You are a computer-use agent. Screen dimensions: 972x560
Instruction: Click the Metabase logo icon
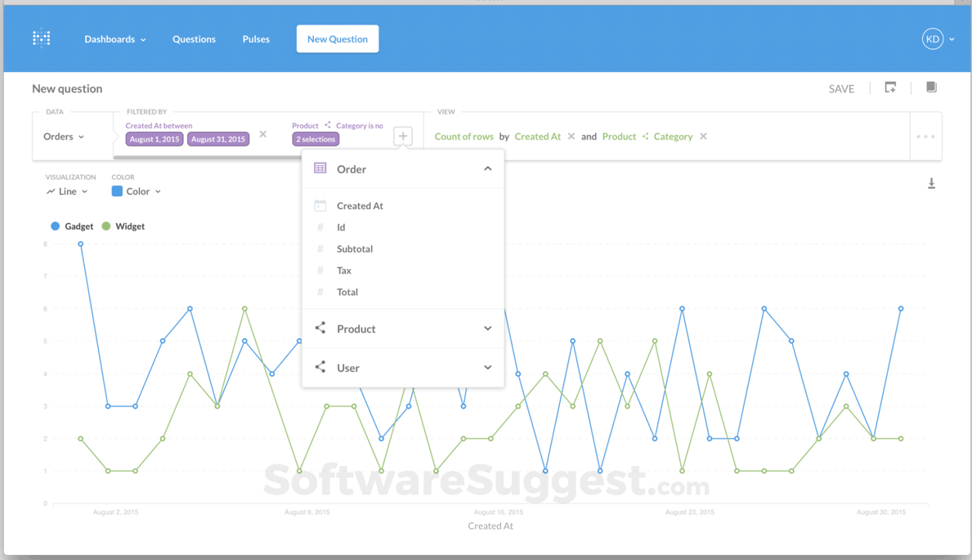click(x=42, y=38)
